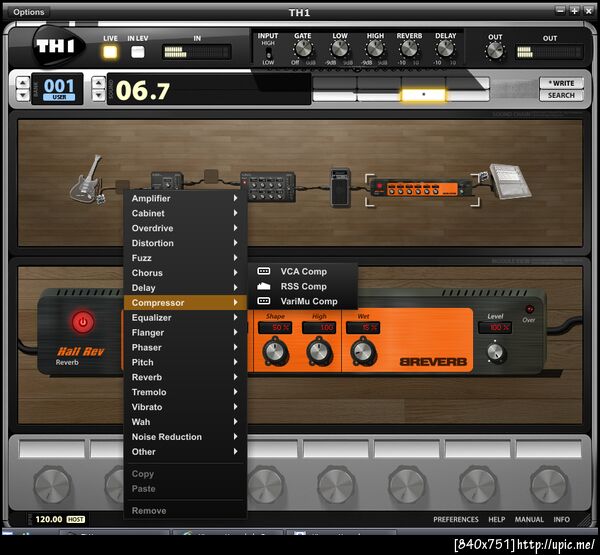Open the Options menu
This screenshot has height=555, width=600.
point(29,12)
